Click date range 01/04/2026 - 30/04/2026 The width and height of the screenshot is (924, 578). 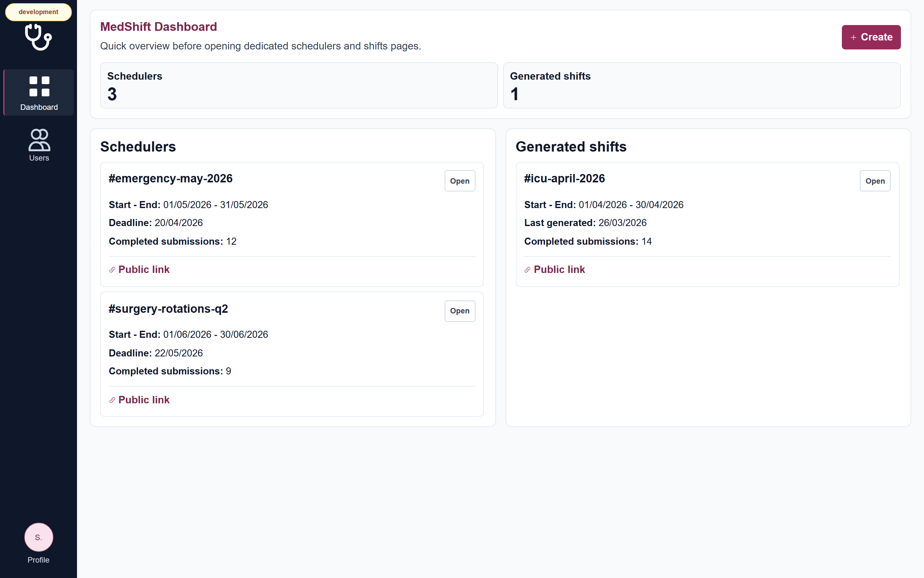click(631, 205)
